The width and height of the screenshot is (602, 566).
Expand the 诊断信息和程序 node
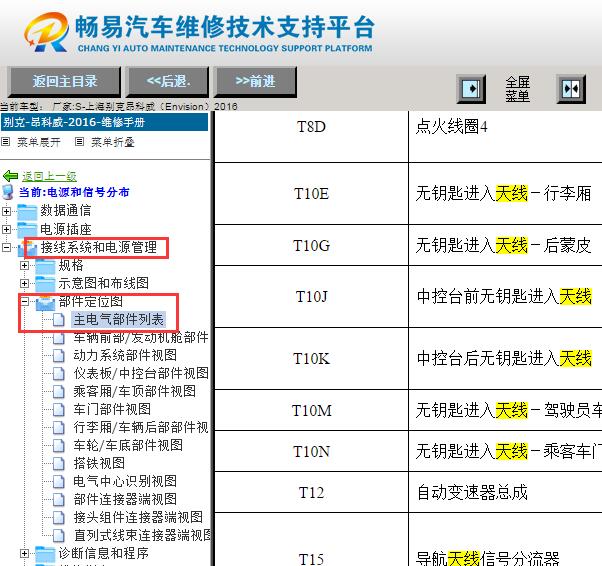point(25,553)
